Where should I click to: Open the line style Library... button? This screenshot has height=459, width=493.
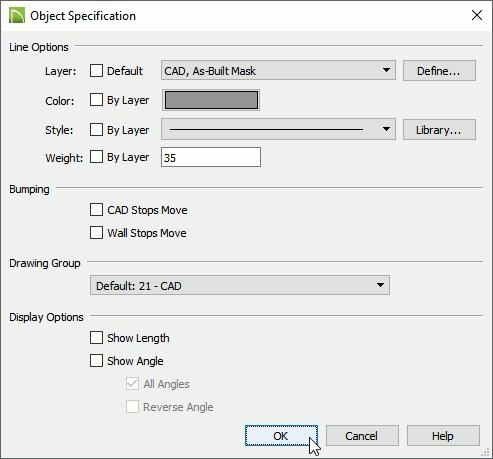(439, 130)
